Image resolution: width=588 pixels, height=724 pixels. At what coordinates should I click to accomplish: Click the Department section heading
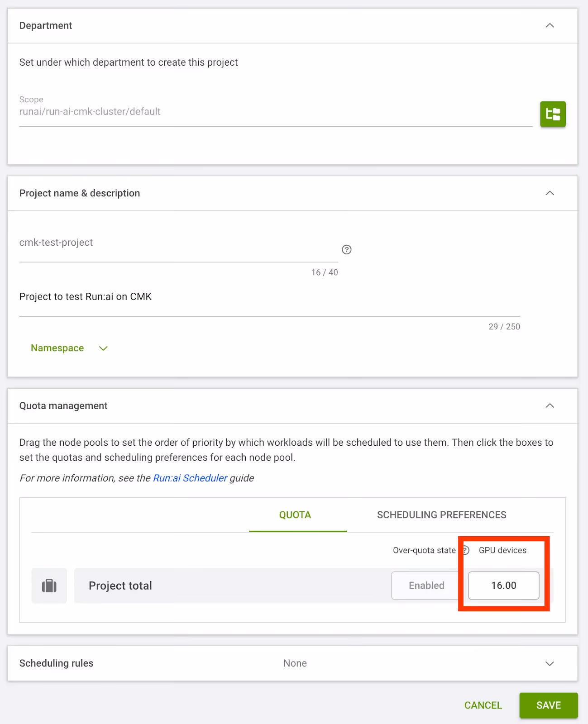pos(46,26)
